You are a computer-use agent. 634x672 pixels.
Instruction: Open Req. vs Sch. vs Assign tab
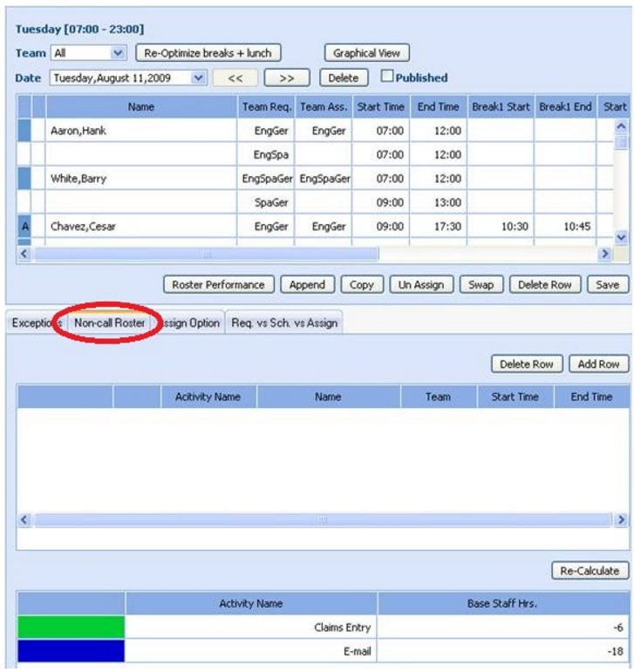point(283,322)
